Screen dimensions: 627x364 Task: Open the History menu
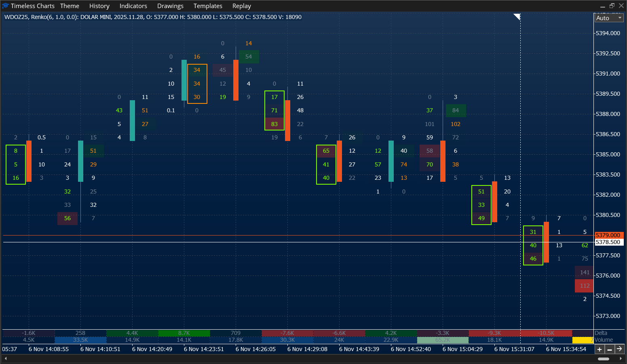[x=99, y=6]
